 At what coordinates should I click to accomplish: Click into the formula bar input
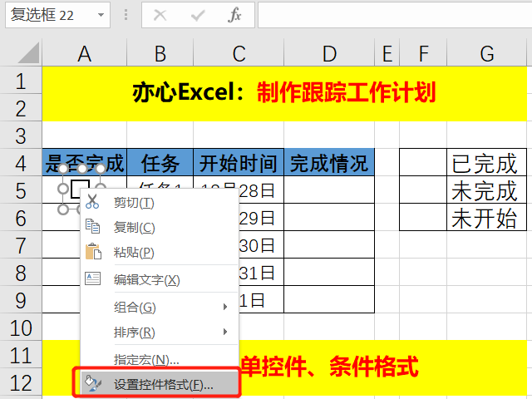pyautogui.click(x=395, y=15)
